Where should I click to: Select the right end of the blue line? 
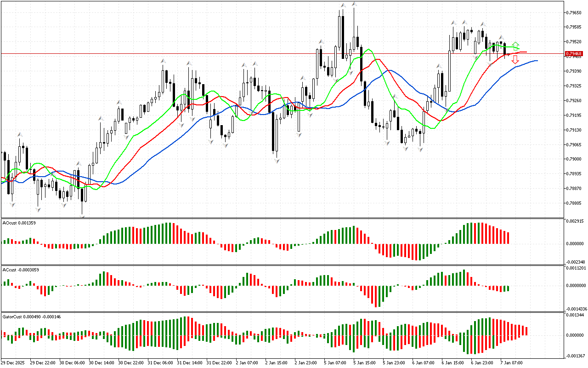pyautogui.click(x=537, y=61)
